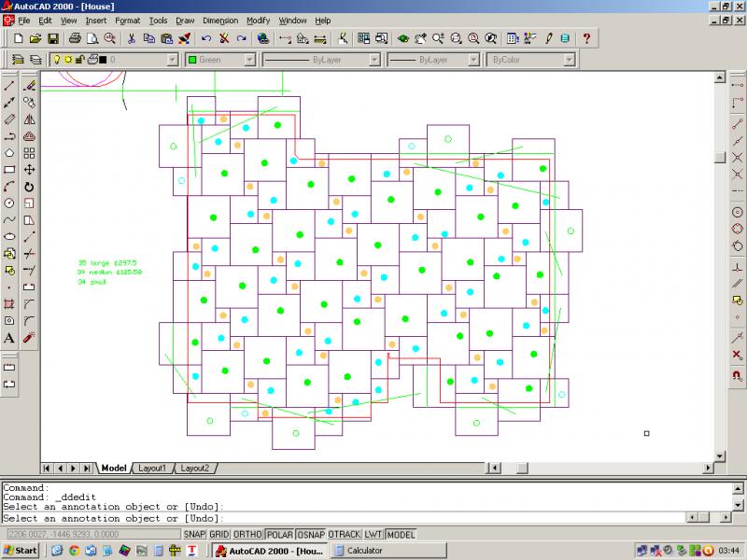The width and height of the screenshot is (747, 560).
Task: Use the Explode tool icon
Action: (29, 337)
